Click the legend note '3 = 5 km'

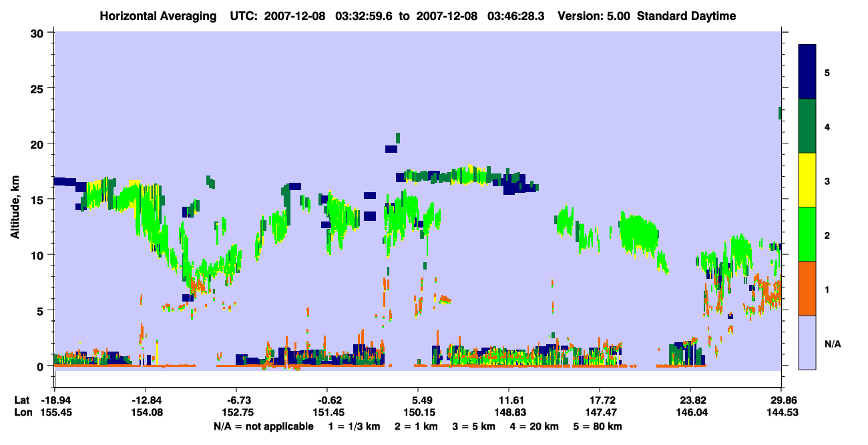474,426
